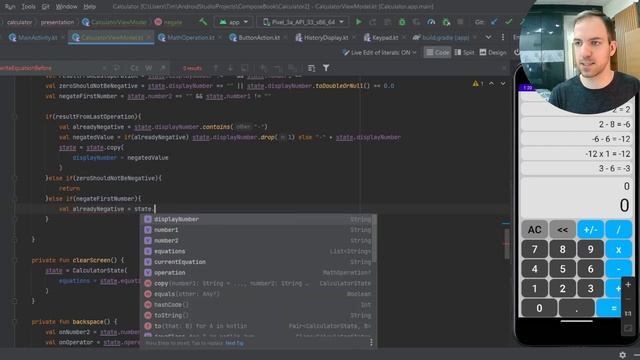Viewport: 640px width, 360px height.
Task: Switch editor to Code view mode
Action: 437,52
